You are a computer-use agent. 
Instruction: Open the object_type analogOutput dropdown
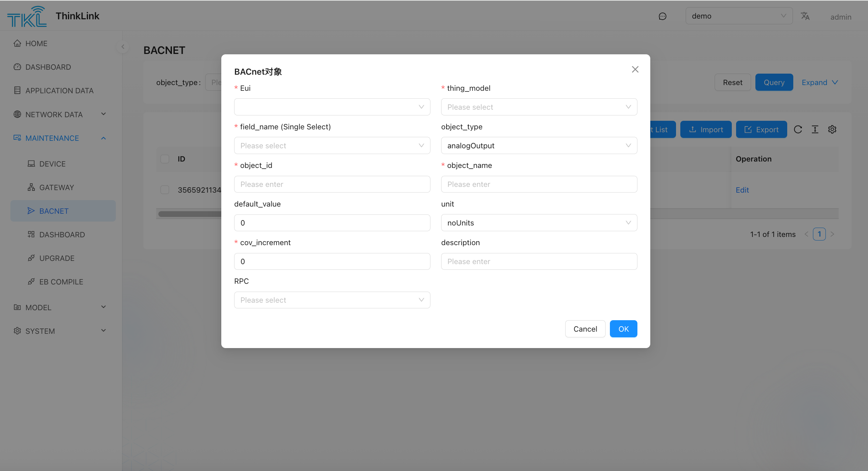[x=539, y=145]
